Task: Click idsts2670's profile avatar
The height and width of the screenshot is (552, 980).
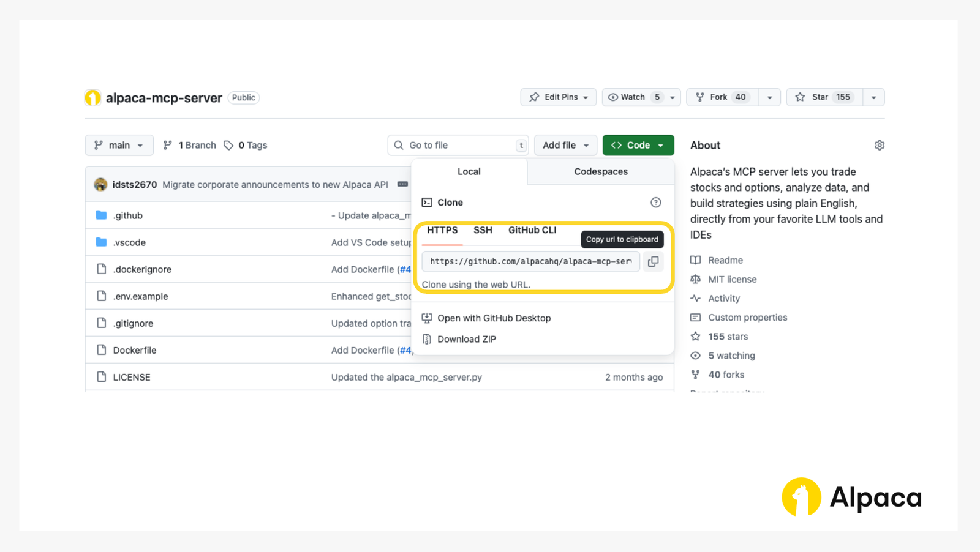Action: pos(100,184)
